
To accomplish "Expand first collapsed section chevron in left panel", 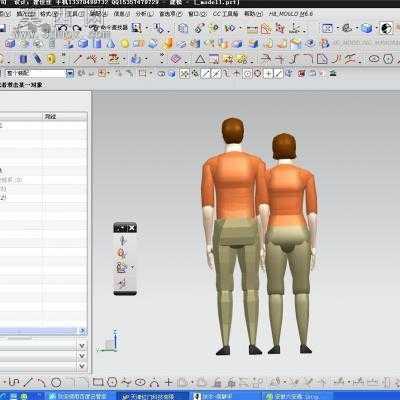I will point(82,346).
